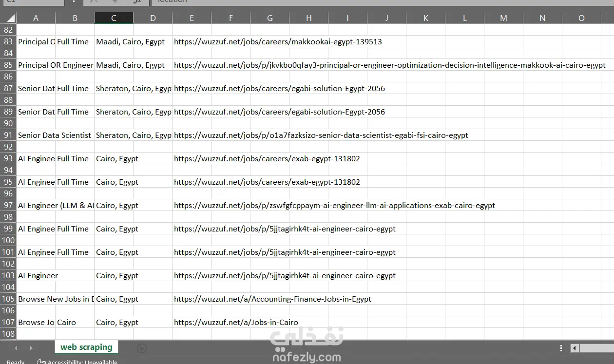Image resolution: width=614 pixels, height=364 pixels.
Task: Select column E header
Action: pos(192,18)
